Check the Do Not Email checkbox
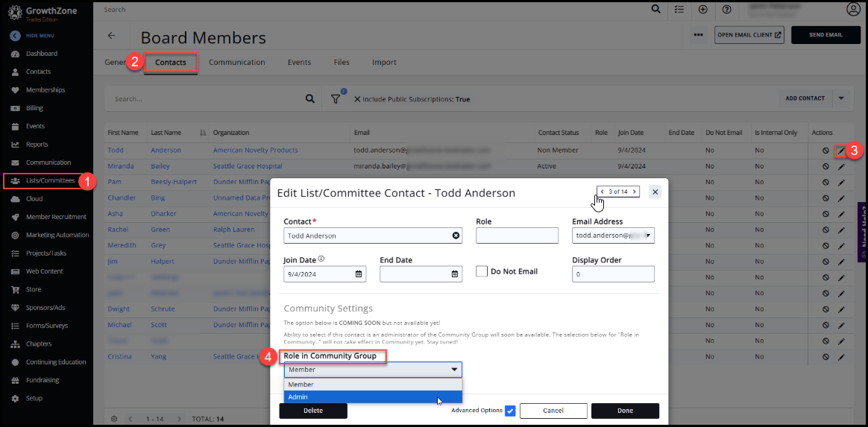Screen dimensions: 868x427 [482, 271]
